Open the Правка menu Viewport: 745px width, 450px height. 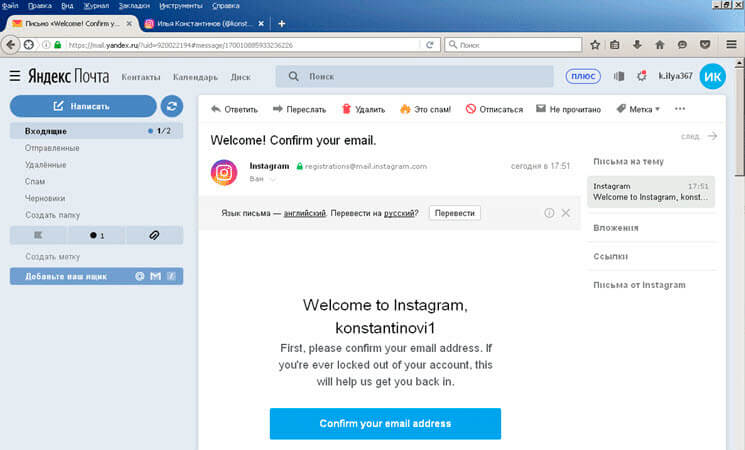click(x=40, y=6)
